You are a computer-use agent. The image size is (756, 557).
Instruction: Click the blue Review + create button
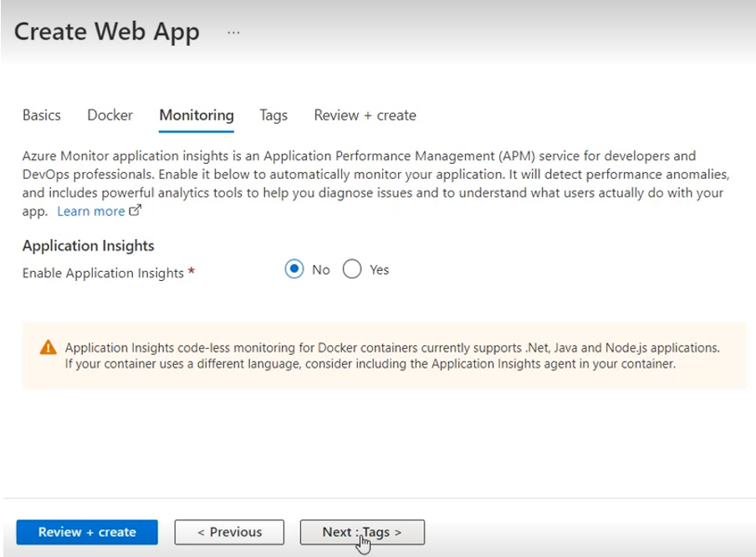(x=87, y=532)
